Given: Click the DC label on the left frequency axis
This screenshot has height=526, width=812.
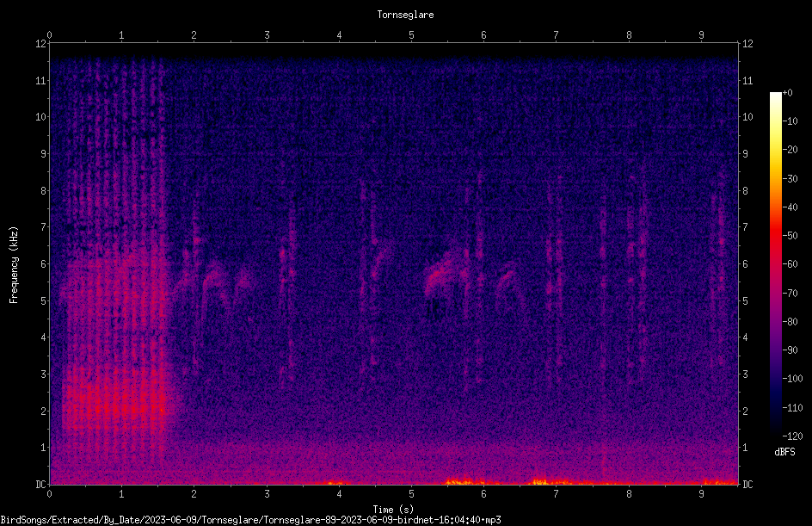Looking at the screenshot, I should [40, 485].
